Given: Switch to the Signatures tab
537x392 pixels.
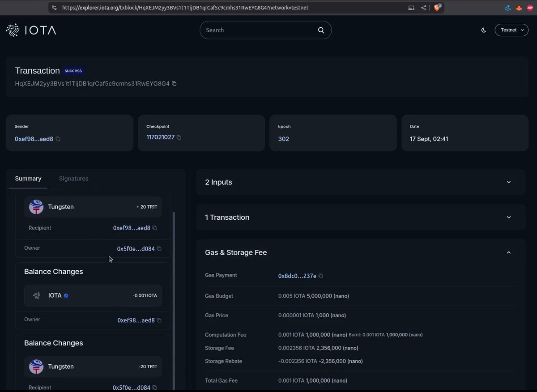Looking at the screenshot, I should 74,179.
